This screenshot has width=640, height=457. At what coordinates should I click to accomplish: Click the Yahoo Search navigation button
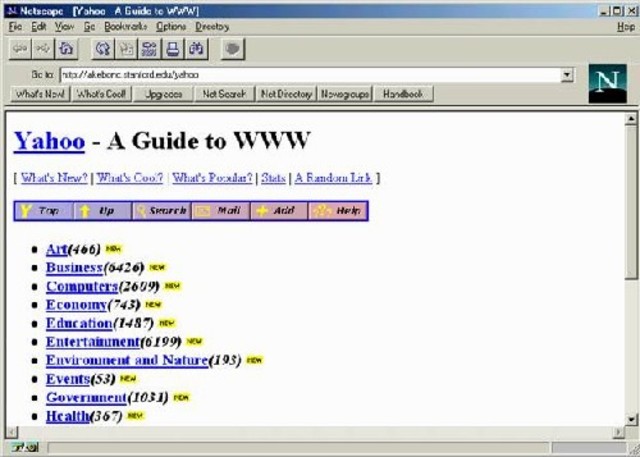[162, 211]
